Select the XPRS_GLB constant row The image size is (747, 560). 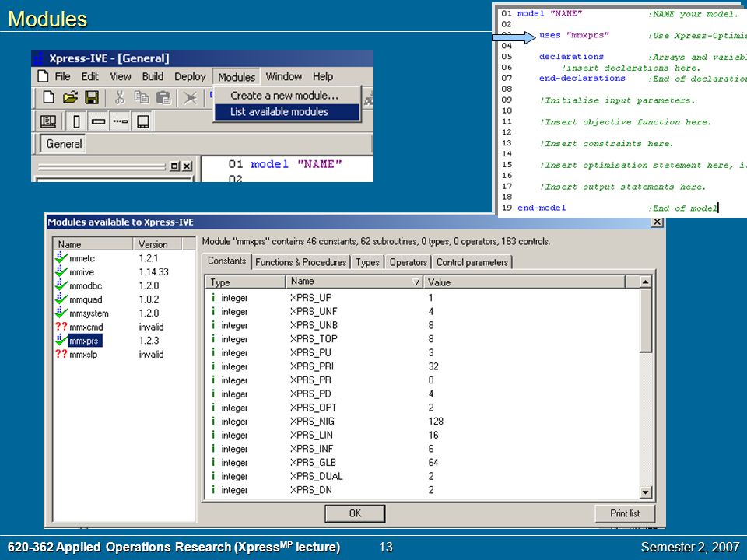click(423, 463)
